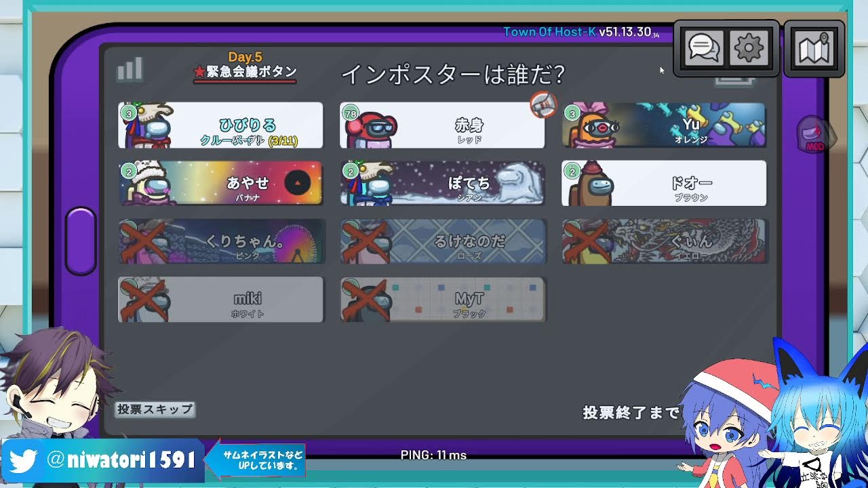Click the banana crewmate avatar of あやせ

tap(151, 185)
